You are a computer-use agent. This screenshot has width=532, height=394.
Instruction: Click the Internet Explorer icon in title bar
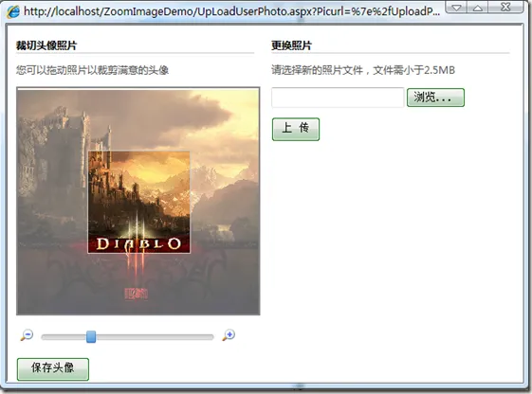click(13, 12)
